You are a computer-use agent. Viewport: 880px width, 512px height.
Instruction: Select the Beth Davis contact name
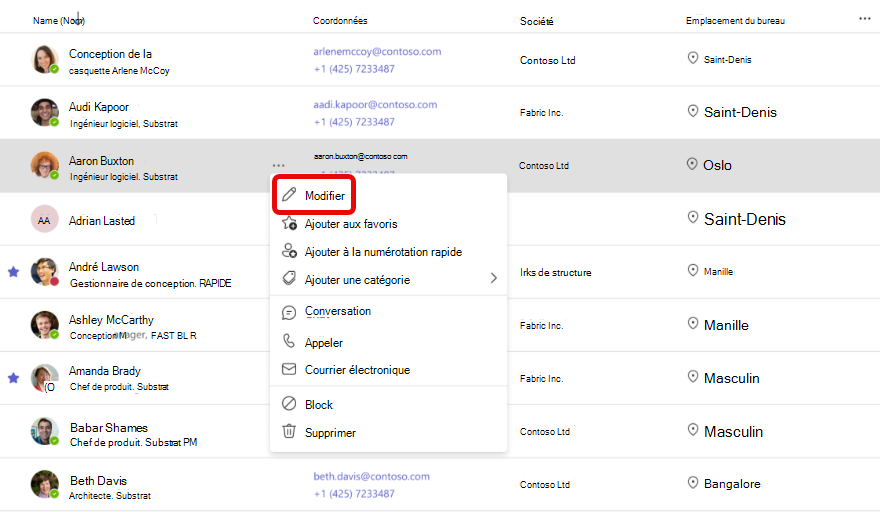98,481
